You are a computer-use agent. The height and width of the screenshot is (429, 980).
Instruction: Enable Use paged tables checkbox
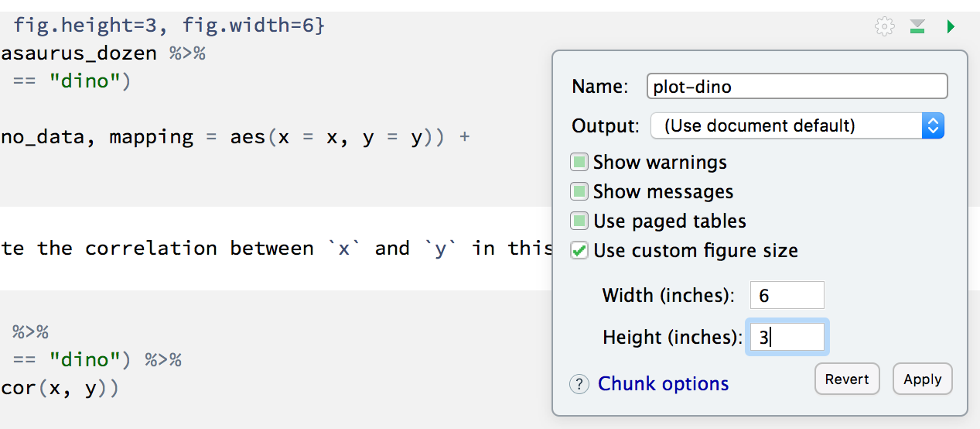coord(579,221)
